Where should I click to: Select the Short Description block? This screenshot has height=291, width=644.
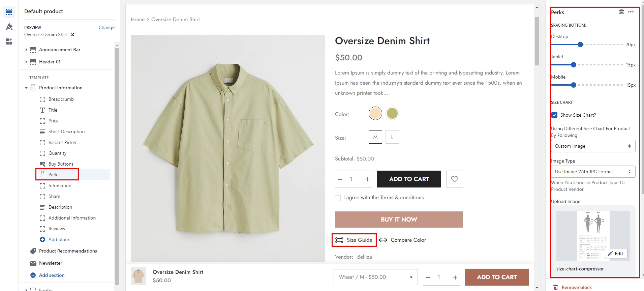66,132
